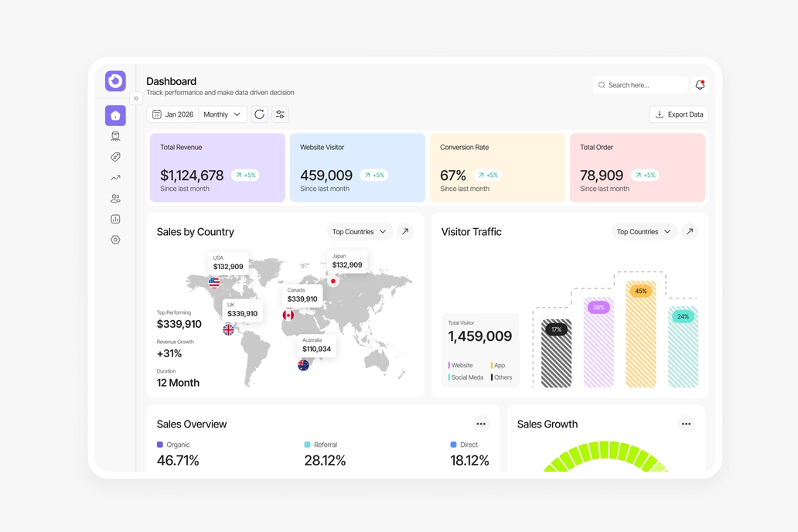The height and width of the screenshot is (532, 798).
Task: Open Top Countries dropdown in Sales by Country
Action: click(x=360, y=232)
